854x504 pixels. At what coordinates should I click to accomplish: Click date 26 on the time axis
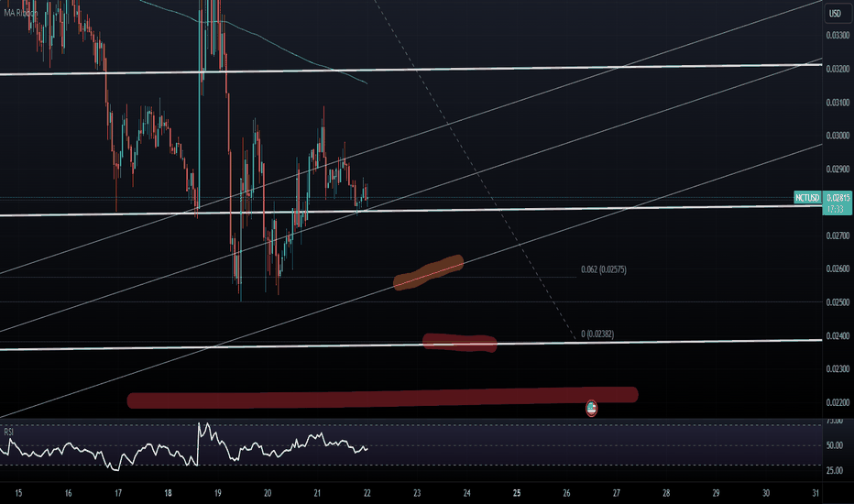click(566, 493)
